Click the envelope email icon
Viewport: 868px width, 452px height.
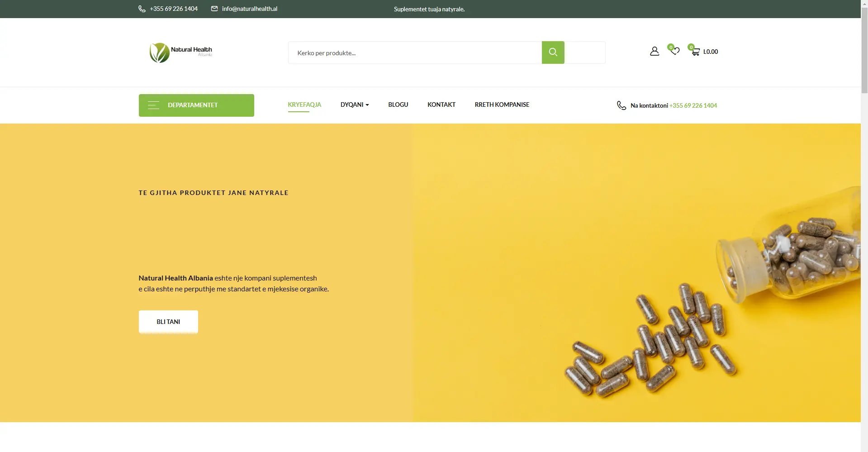[214, 9]
